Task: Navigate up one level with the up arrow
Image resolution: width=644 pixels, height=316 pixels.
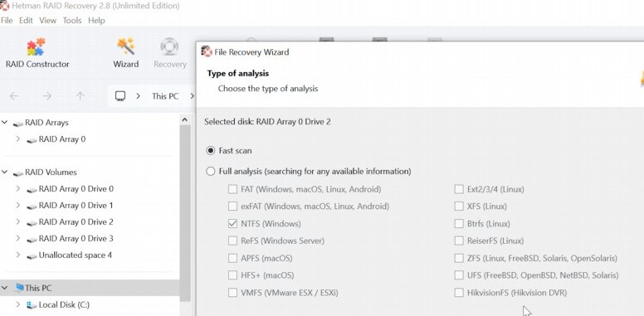Action: click(80, 96)
